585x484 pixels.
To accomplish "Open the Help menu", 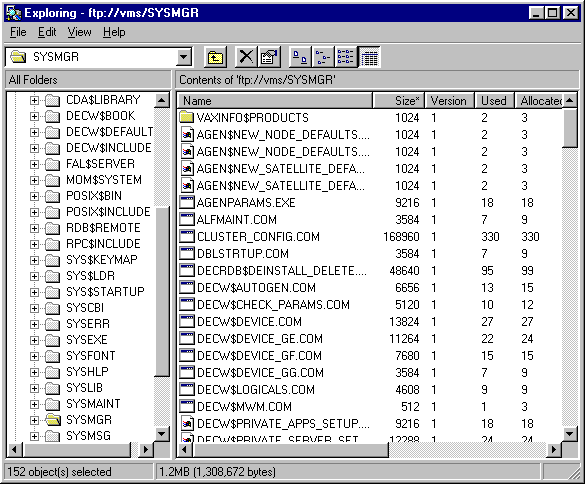I will 114,32.
